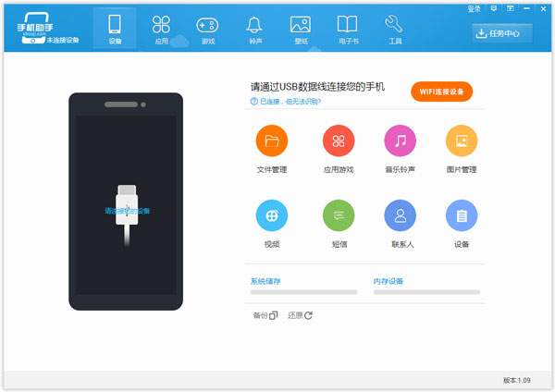Open the 任务中心 task center
The image size is (555, 392).
click(502, 34)
